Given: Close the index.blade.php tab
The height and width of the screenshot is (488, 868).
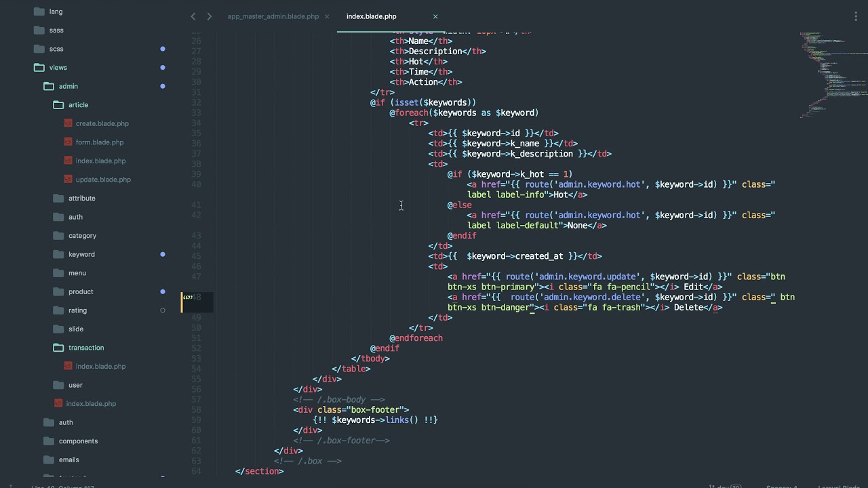Looking at the screenshot, I should [x=435, y=16].
